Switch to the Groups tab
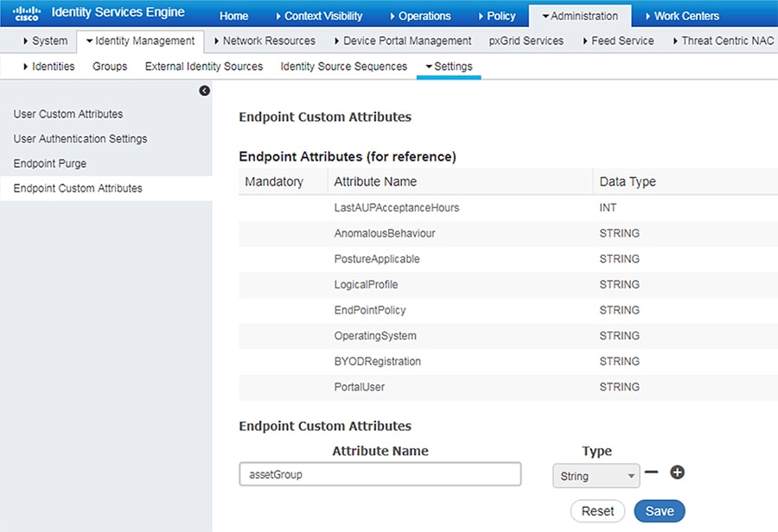This screenshot has height=532, width=778. click(110, 66)
